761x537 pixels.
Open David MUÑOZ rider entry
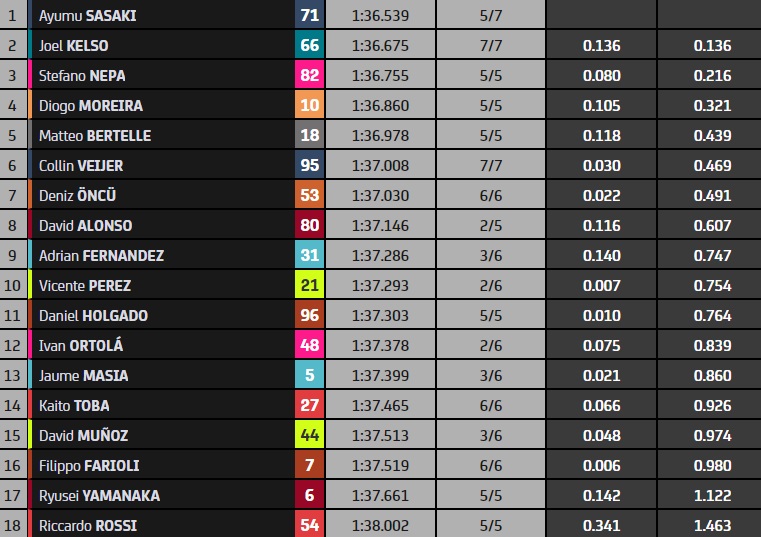pos(83,436)
